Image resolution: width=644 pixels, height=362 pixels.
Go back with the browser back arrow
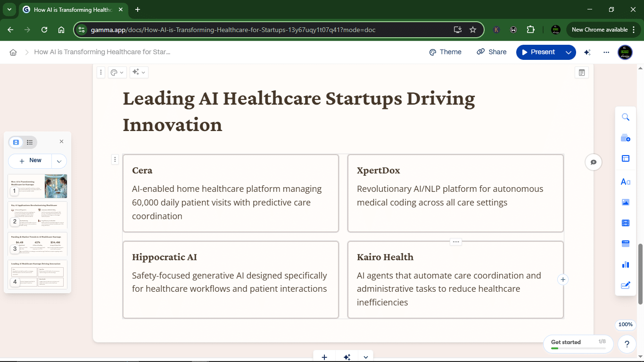coord(10,30)
